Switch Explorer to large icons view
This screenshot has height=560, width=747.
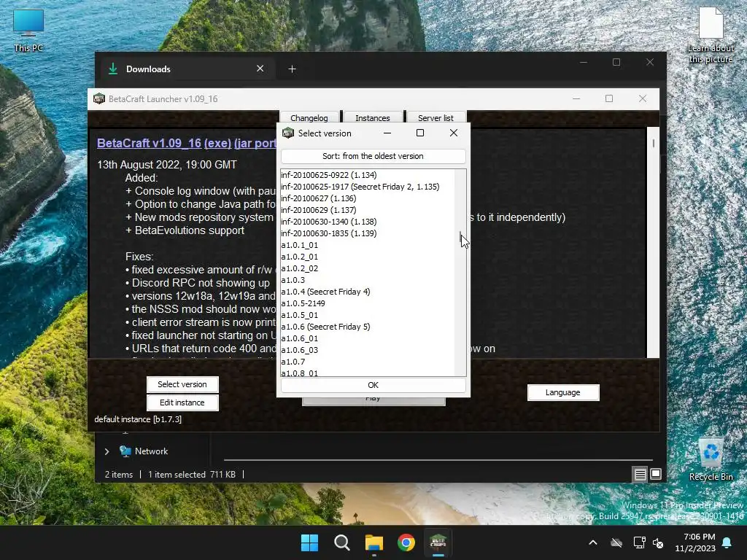pyautogui.click(x=656, y=474)
